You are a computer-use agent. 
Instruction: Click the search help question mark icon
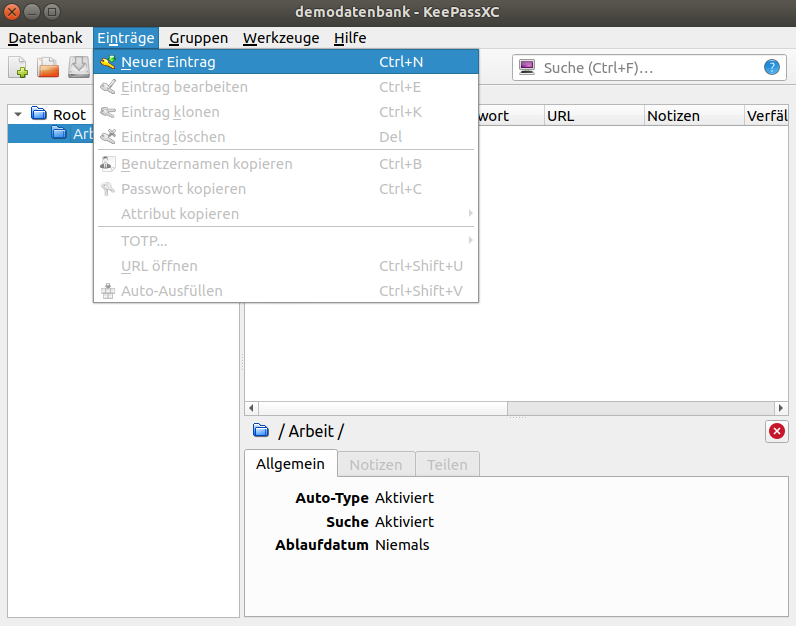point(771,68)
